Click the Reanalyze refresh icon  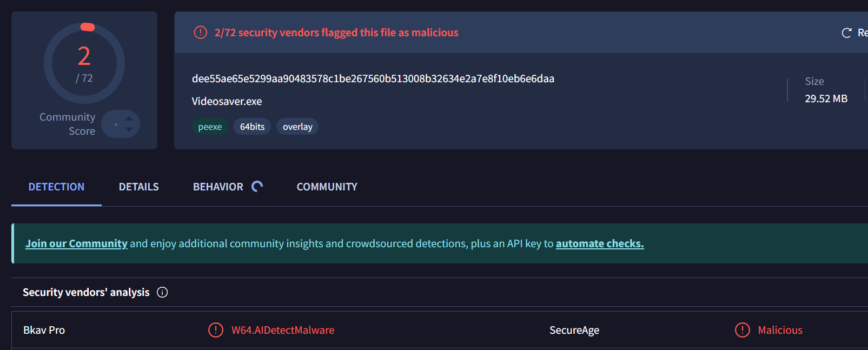point(846,33)
